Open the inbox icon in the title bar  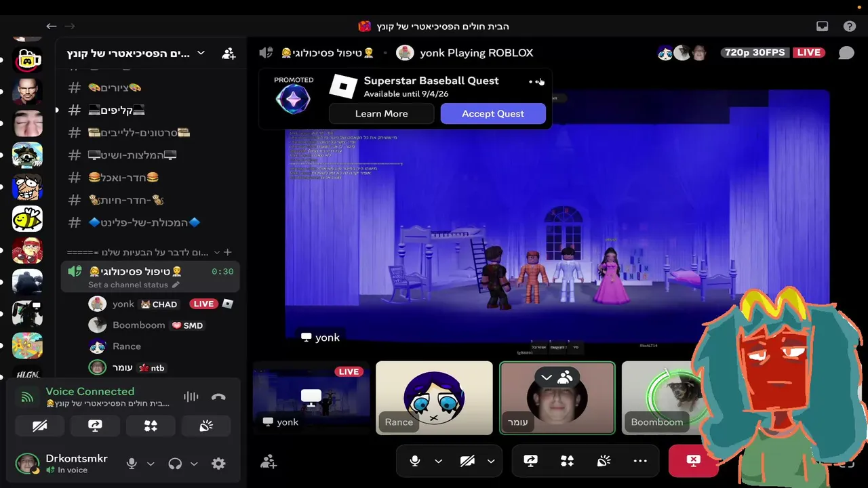click(x=823, y=26)
